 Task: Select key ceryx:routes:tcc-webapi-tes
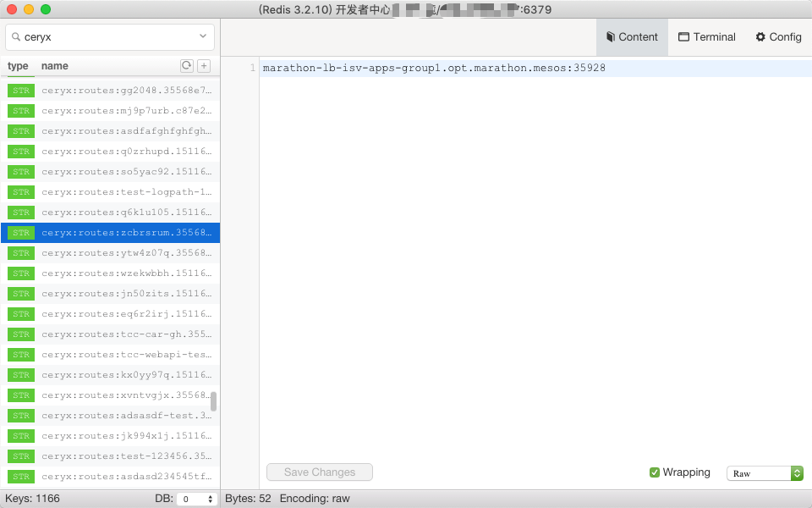(110, 355)
